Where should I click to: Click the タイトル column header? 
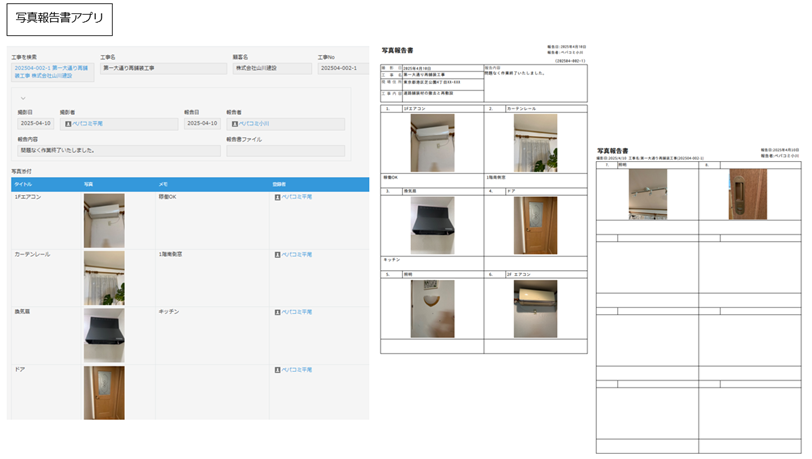pos(22,184)
